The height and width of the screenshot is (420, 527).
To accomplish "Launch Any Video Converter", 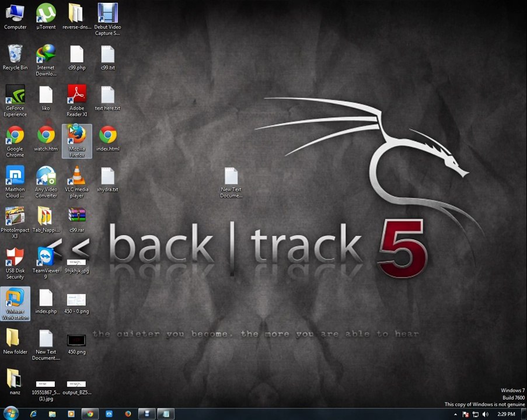I will click(46, 182).
